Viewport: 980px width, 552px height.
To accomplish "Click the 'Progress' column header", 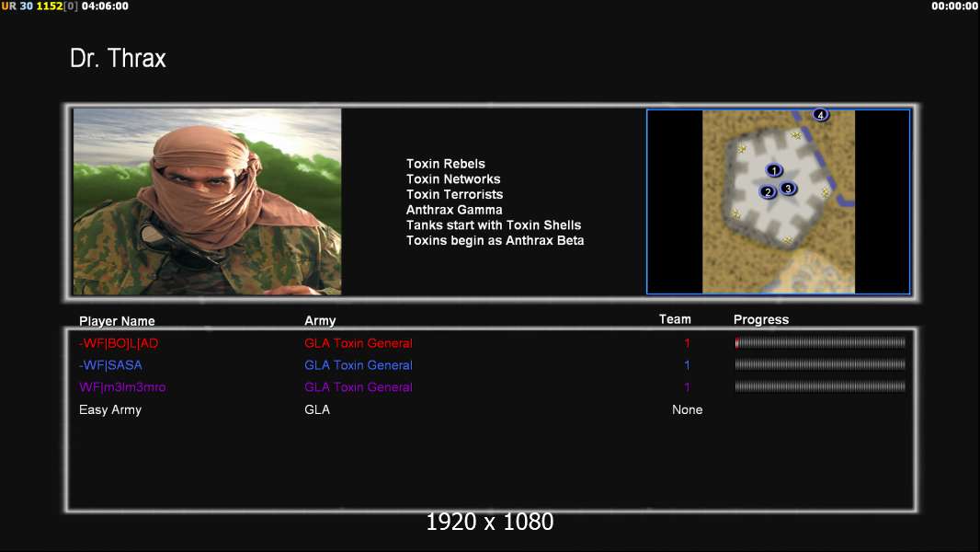I will coord(761,320).
